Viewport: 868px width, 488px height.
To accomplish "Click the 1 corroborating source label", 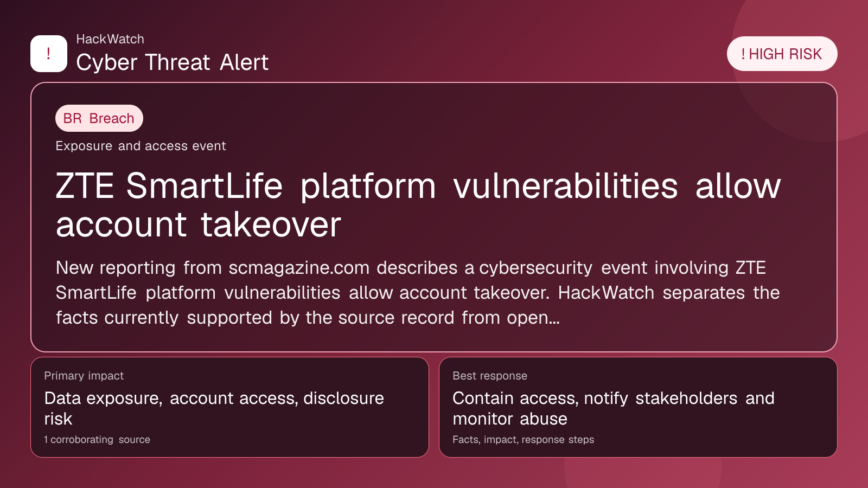I will (x=97, y=440).
